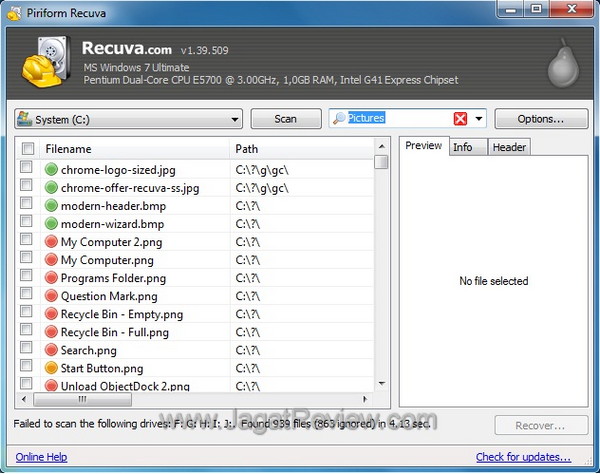Click red status dot of Recycle Bin - Full.png

point(51,332)
